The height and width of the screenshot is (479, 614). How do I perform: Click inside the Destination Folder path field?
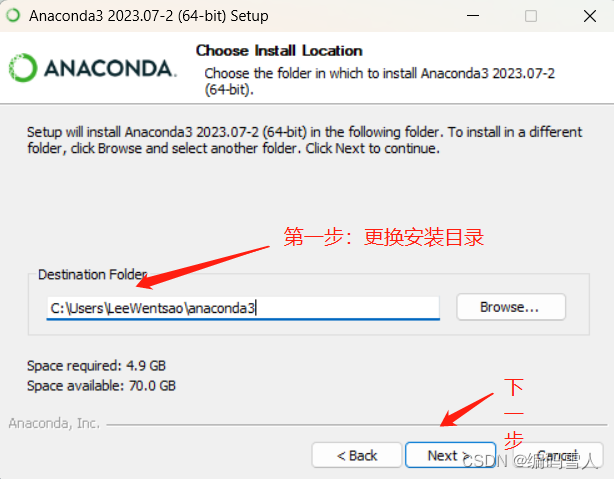(x=243, y=308)
